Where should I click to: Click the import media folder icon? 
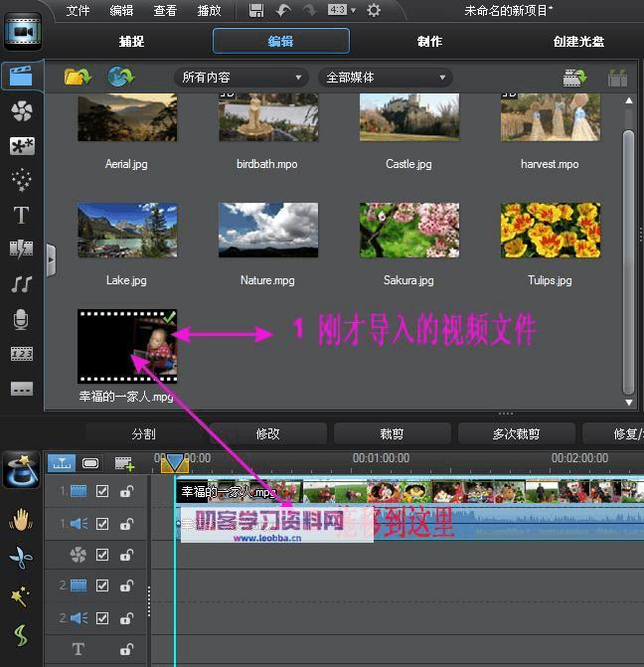point(77,77)
